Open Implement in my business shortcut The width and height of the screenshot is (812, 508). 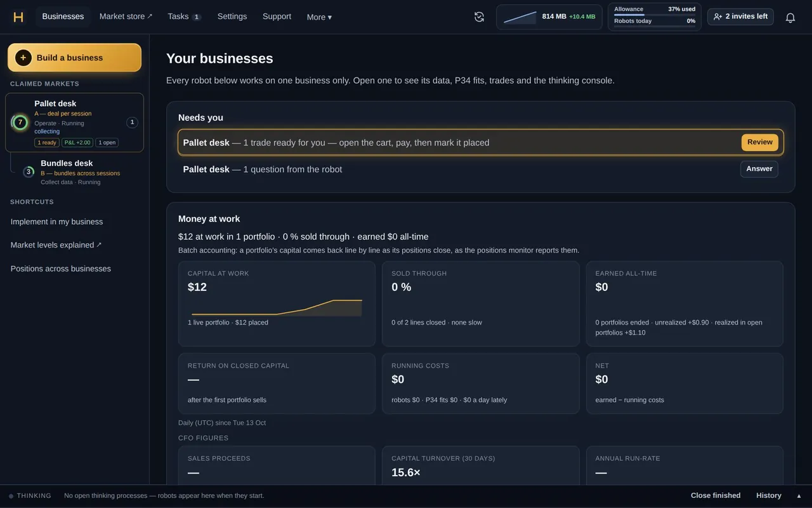tap(56, 222)
